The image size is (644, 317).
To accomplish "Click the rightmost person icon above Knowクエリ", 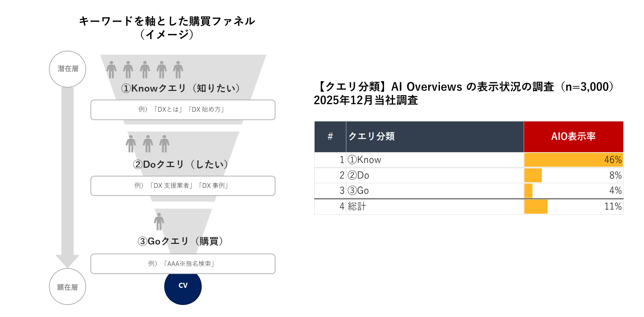I will [178, 69].
